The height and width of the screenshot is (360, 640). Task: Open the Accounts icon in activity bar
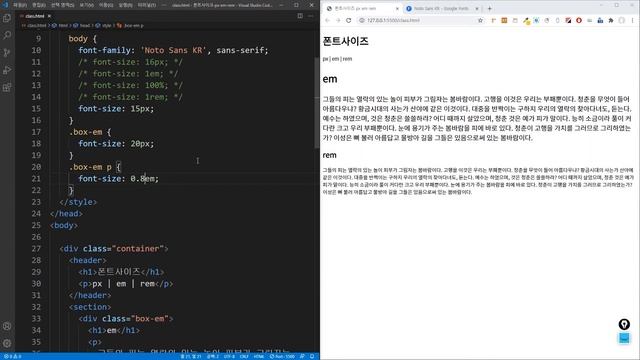click(x=7, y=326)
